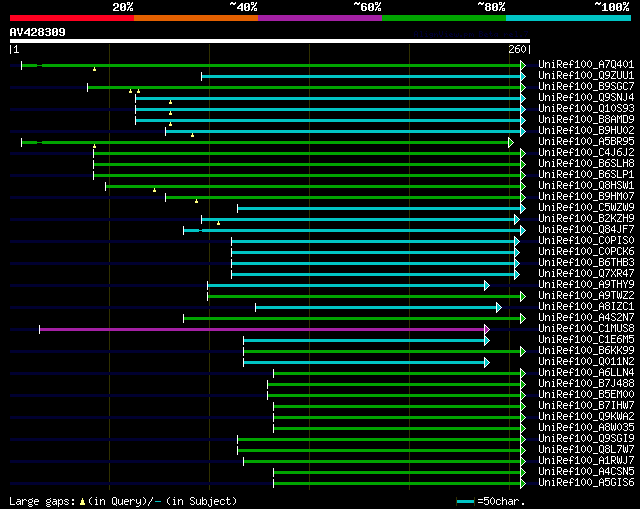Click the red 20% identity legend segment
Viewport: 640px width, 509px height.
(x=72, y=18)
